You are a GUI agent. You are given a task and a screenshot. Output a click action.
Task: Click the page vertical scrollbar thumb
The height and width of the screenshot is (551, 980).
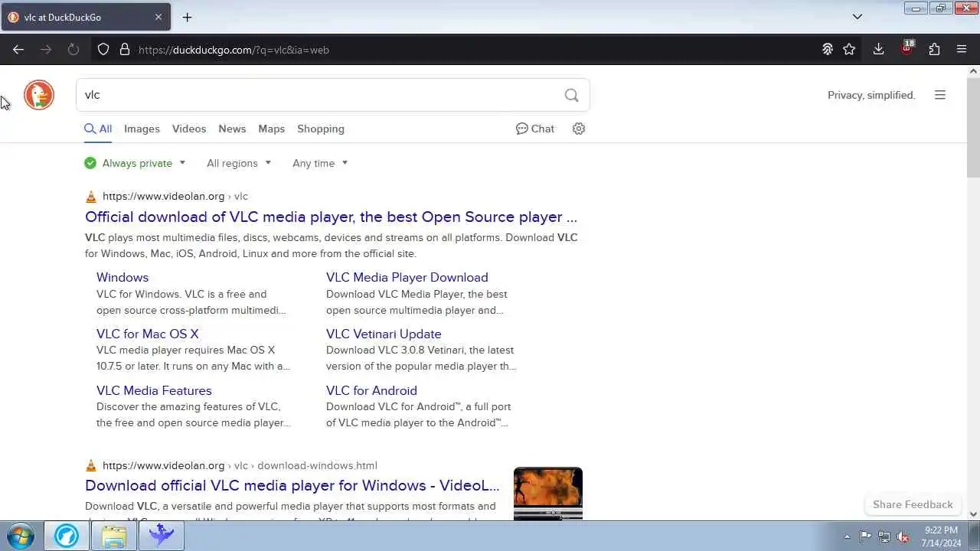tap(973, 128)
